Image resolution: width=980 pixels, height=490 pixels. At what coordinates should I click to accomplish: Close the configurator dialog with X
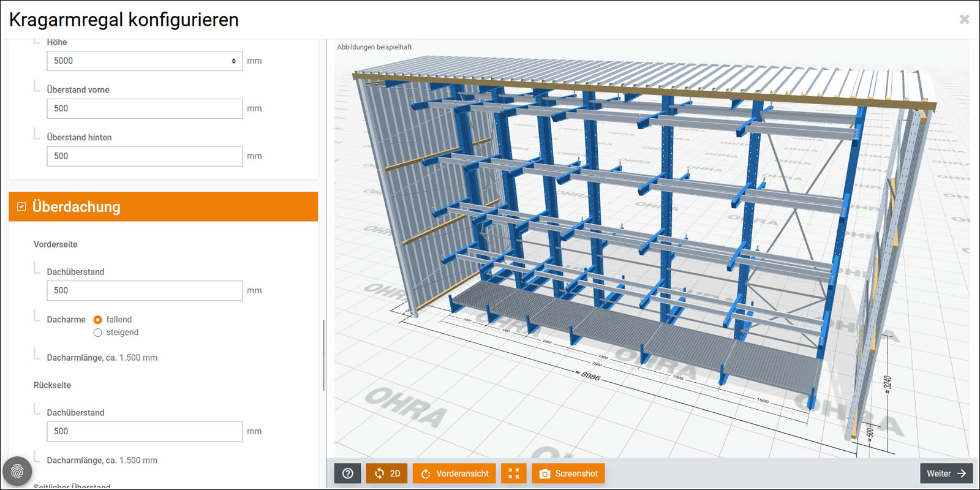[964, 20]
